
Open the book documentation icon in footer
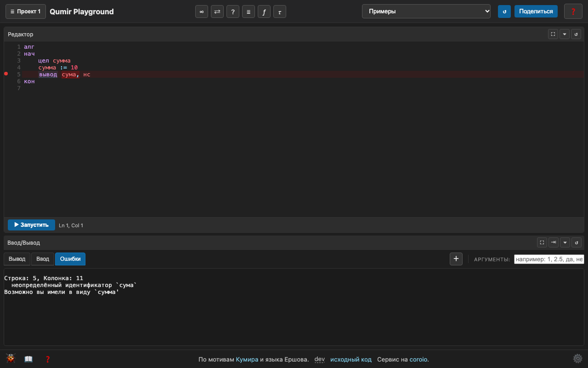pos(28,359)
